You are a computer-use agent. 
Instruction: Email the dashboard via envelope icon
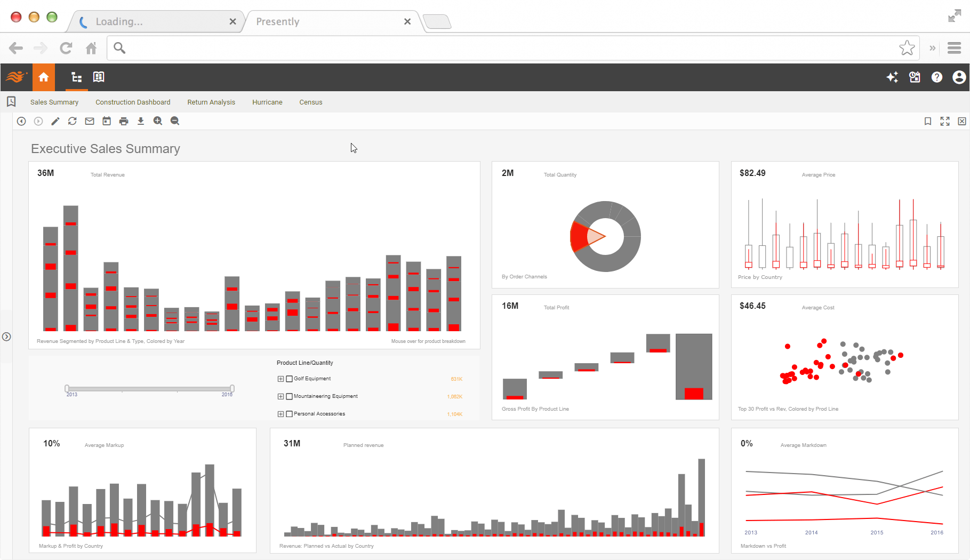click(90, 121)
